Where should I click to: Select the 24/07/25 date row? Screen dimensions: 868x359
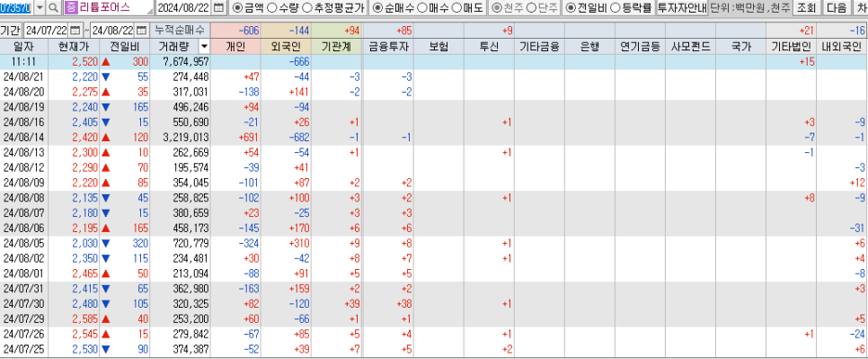click(x=433, y=349)
